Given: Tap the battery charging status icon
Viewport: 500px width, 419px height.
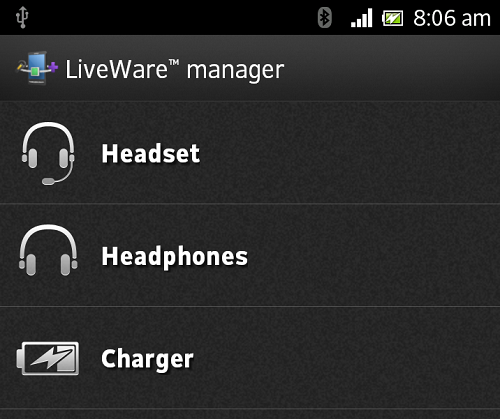Looking at the screenshot, I should pos(393,18).
